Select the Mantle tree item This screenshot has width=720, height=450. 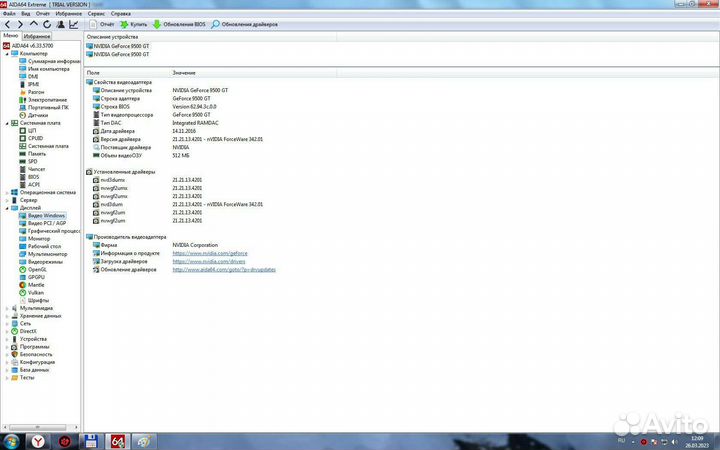[x=32, y=285]
